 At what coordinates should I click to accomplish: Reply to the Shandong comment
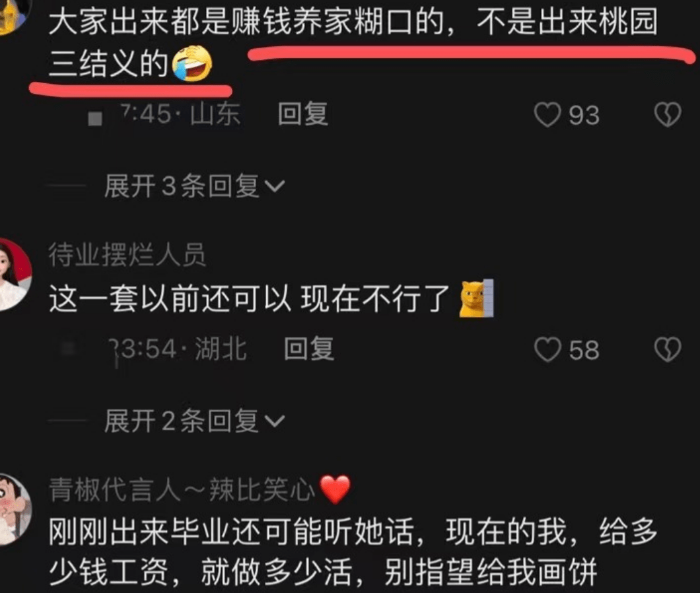coord(303,114)
